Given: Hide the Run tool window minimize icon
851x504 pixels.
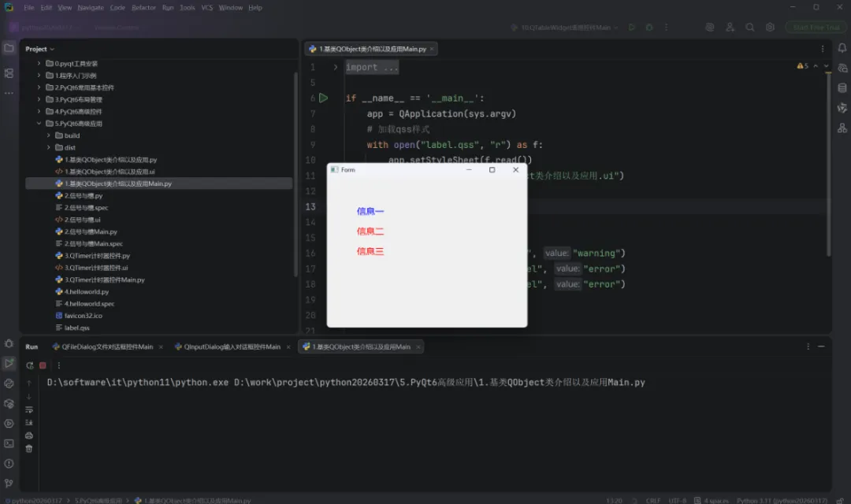Looking at the screenshot, I should click(821, 346).
